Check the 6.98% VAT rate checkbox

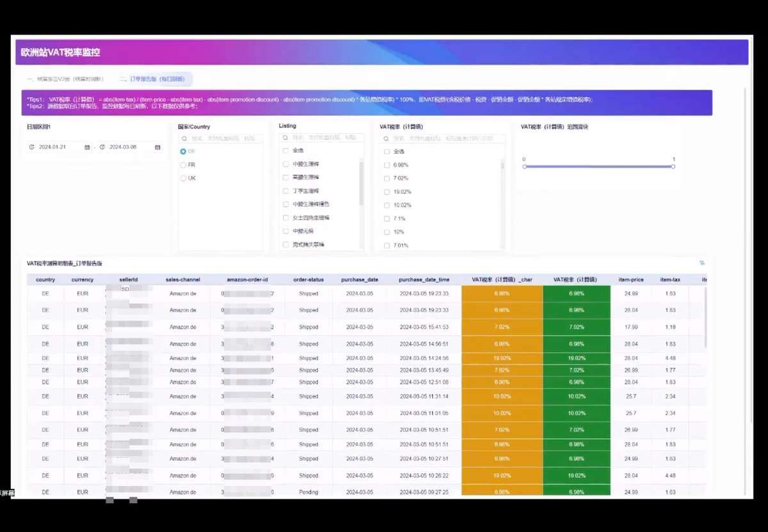[387, 165]
